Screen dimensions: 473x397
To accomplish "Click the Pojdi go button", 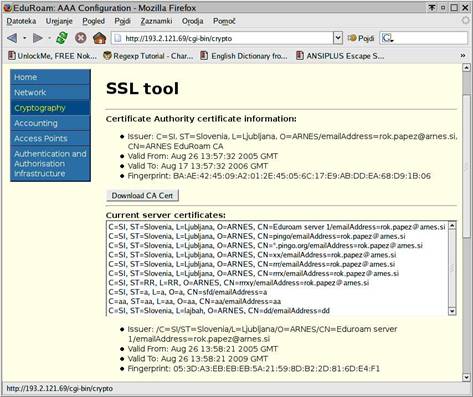I will (x=361, y=38).
